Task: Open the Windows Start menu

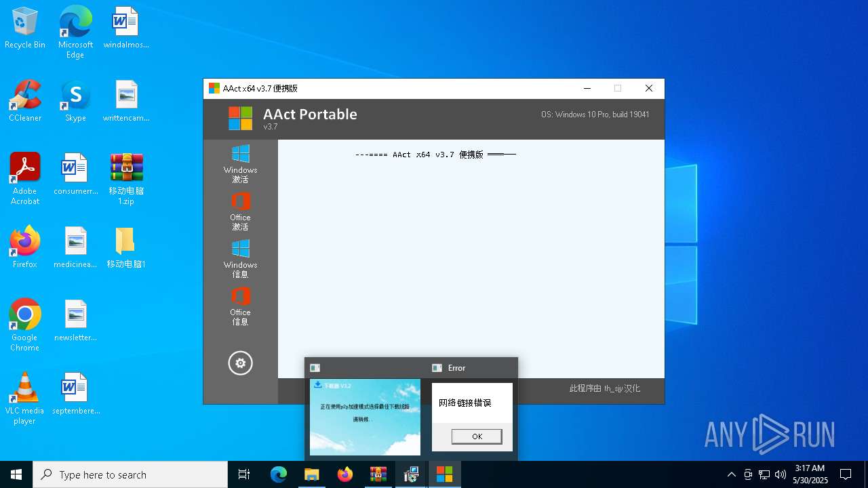Action: pos(16,474)
